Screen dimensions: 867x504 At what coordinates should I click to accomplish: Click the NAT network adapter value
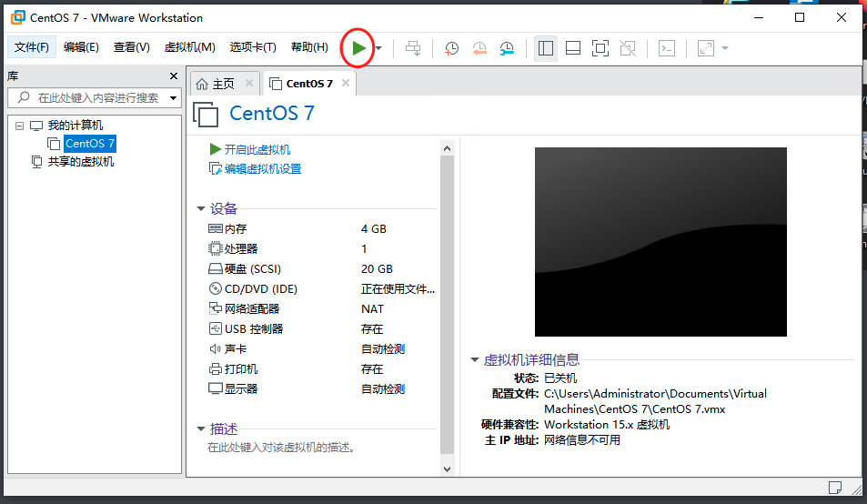372,309
